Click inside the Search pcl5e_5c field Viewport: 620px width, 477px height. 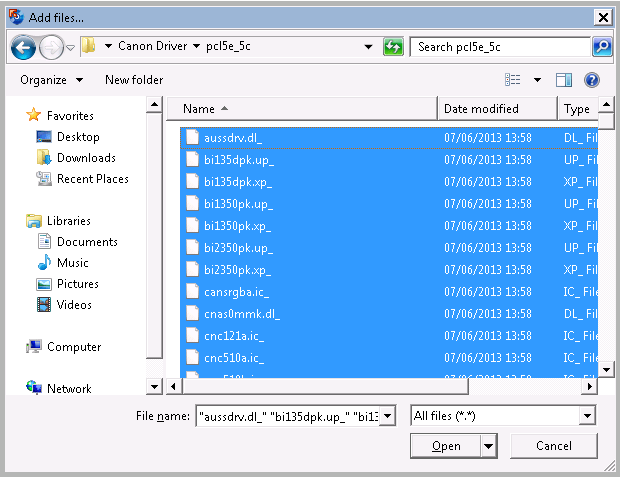coord(500,47)
